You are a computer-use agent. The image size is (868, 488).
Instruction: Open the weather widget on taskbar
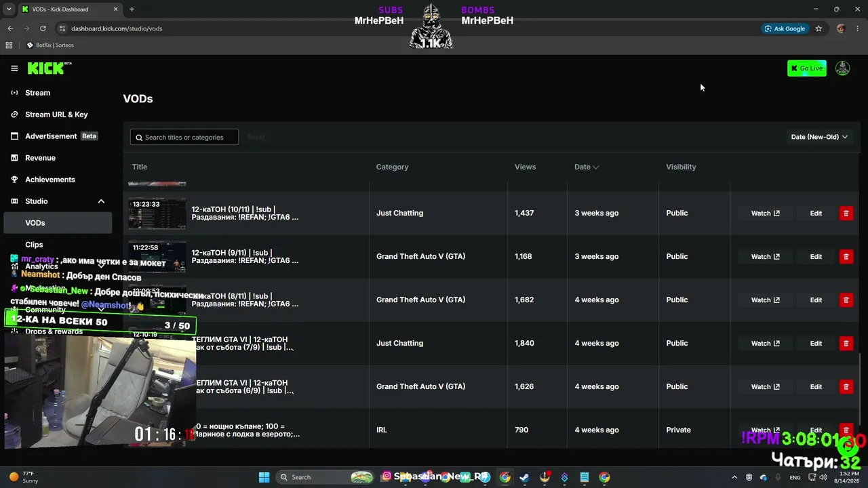pos(23,477)
